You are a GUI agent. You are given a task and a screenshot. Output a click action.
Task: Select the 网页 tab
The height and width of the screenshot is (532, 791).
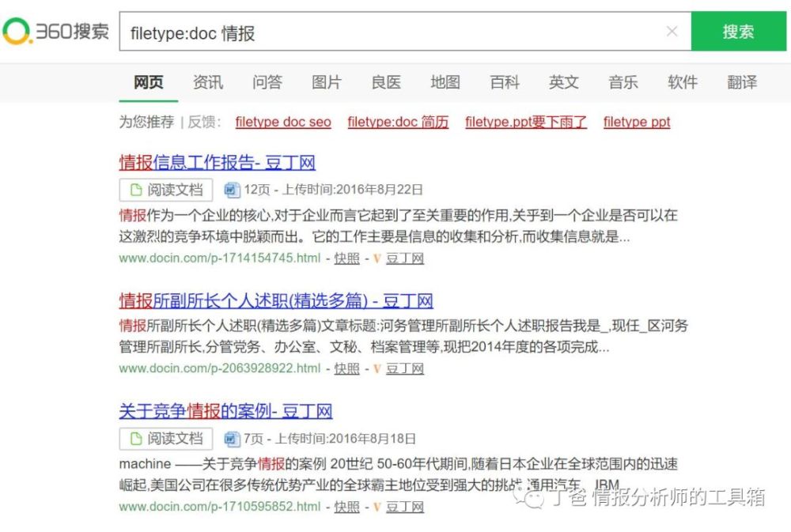(x=149, y=82)
